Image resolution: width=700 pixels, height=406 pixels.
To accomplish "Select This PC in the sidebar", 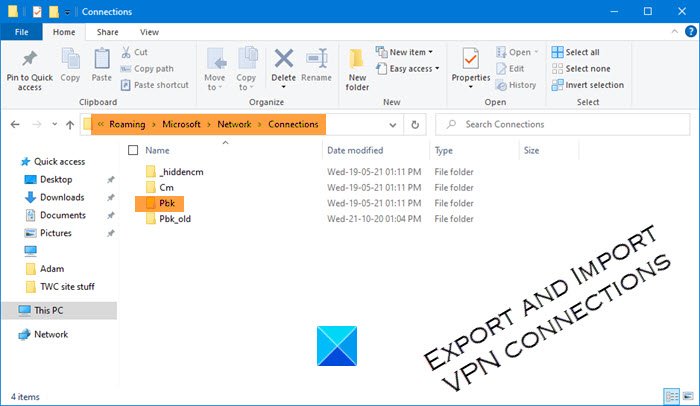I will (x=59, y=310).
